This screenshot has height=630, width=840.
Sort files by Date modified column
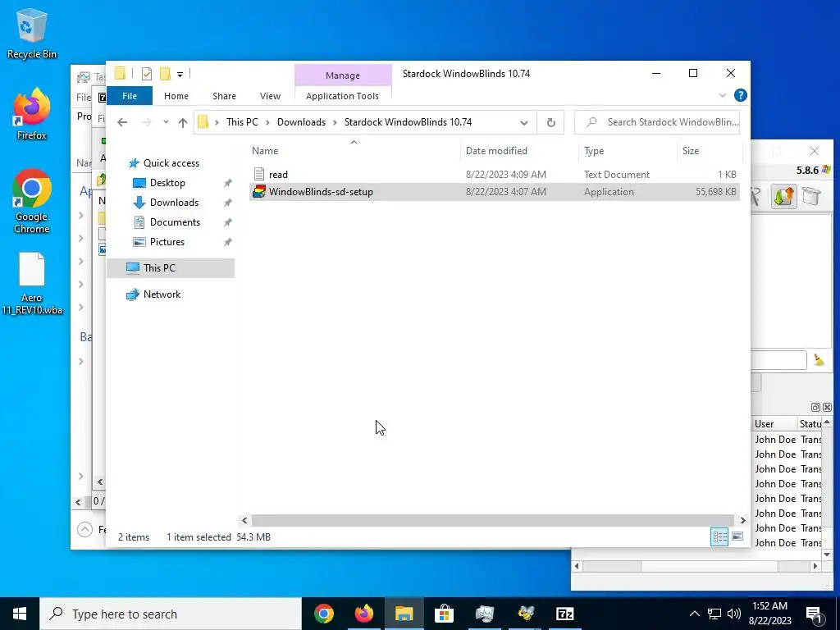(519, 151)
